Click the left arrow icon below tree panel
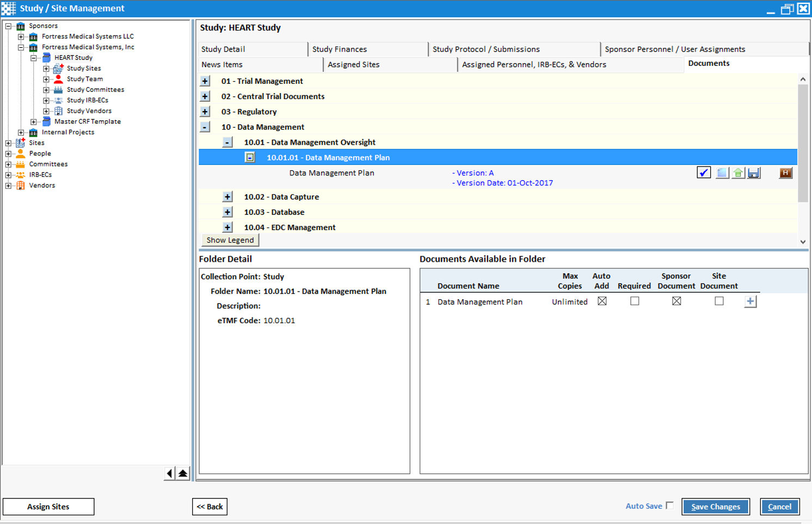This screenshot has width=812, height=524. tap(170, 473)
